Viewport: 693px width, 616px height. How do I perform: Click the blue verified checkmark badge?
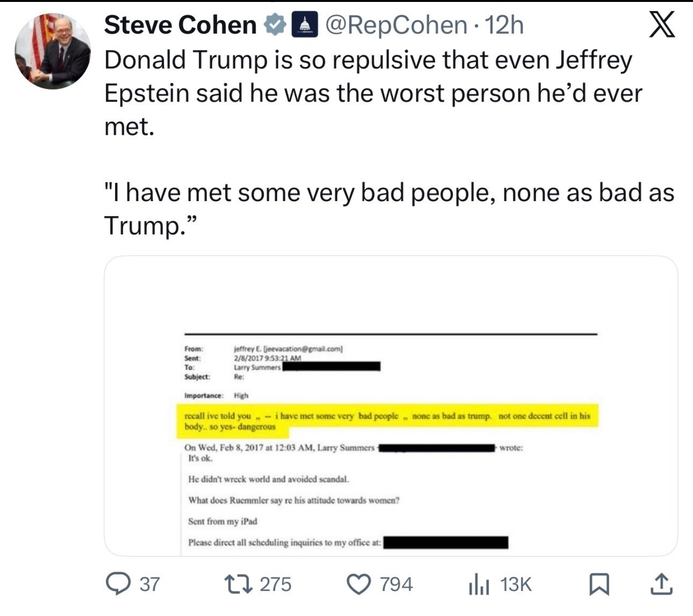click(x=275, y=25)
